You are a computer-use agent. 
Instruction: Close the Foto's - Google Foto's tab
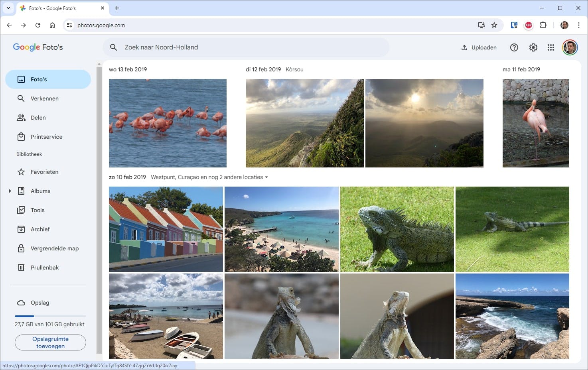103,8
